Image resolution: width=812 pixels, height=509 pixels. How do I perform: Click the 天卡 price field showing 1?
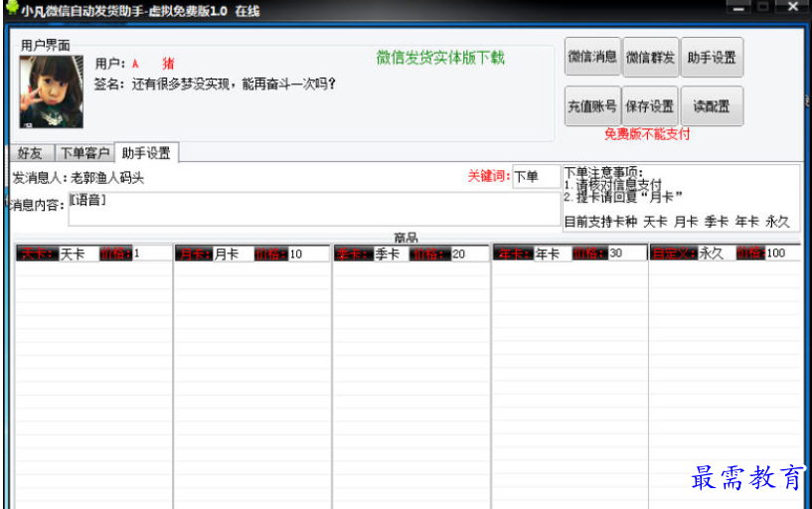151,254
